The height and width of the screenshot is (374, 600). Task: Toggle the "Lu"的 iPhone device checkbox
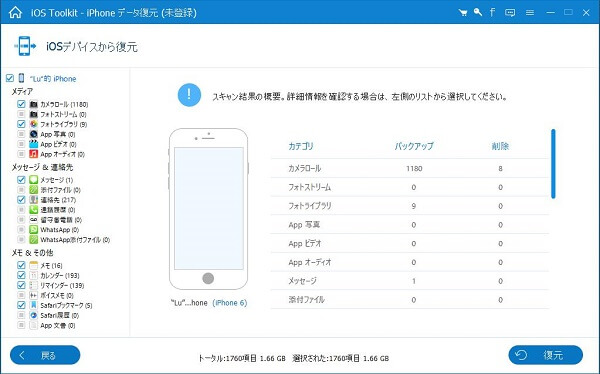coord(10,78)
